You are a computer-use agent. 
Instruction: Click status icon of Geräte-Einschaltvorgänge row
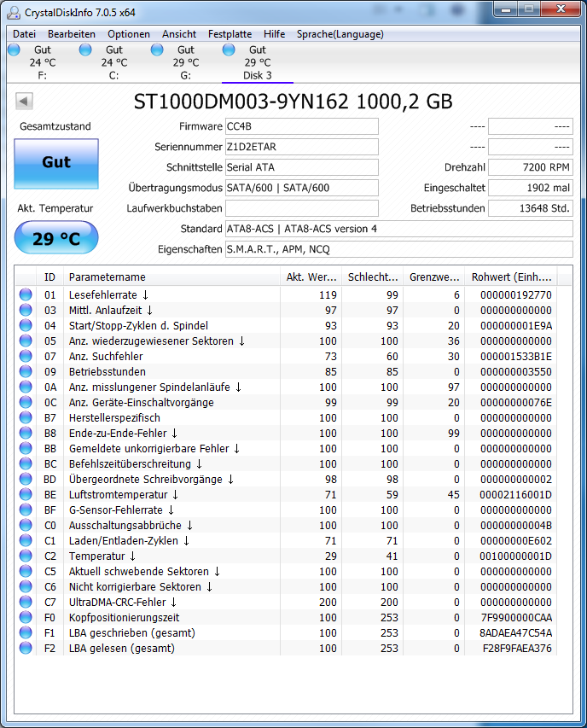point(26,402)
